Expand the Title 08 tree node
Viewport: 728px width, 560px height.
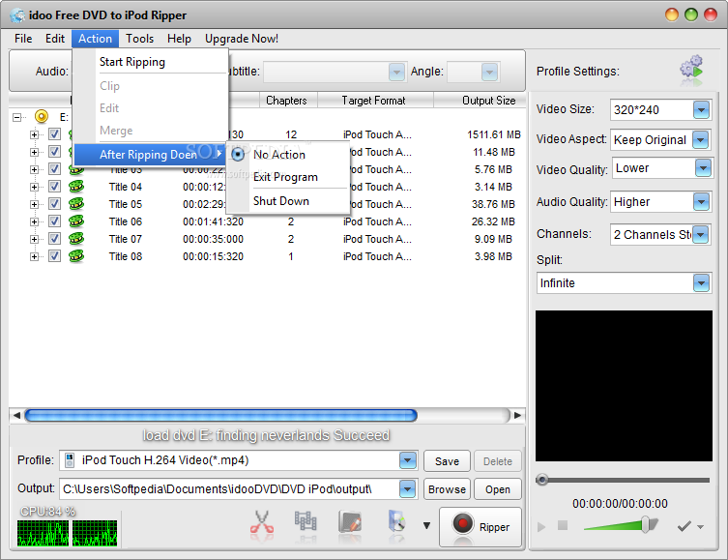pyautogui.click(x=34, y=256)
